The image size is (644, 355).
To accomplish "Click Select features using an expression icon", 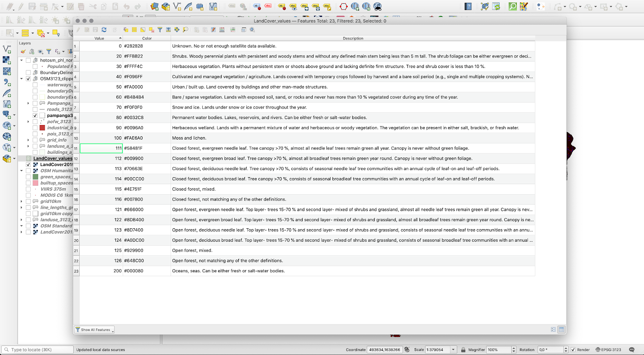I will tap(126, 30).
